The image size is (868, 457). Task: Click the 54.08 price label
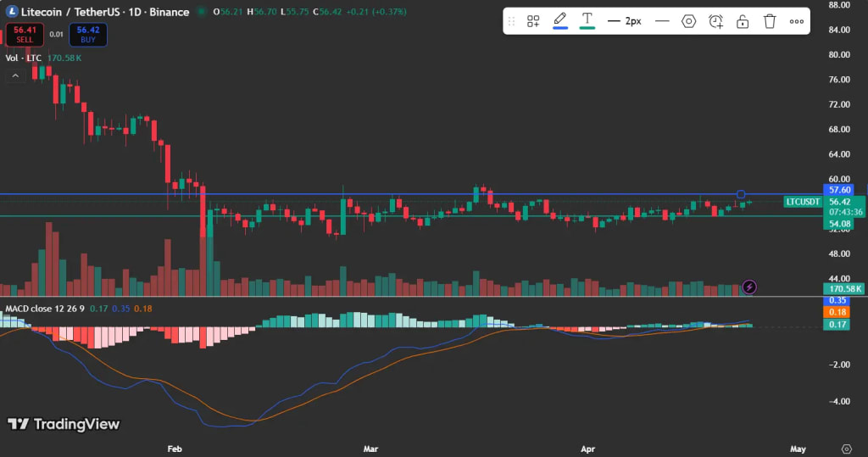(x=840, y=225)
